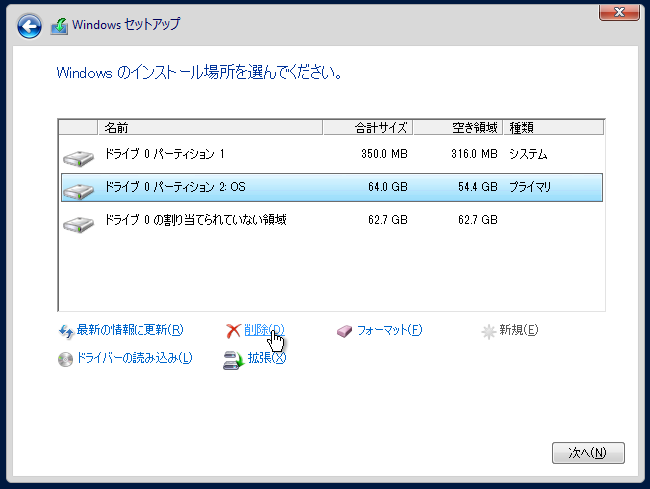This screenshot has width=650, height=489.
Task: Click the blue back arrow button
Action: click(x=29, y=26)
